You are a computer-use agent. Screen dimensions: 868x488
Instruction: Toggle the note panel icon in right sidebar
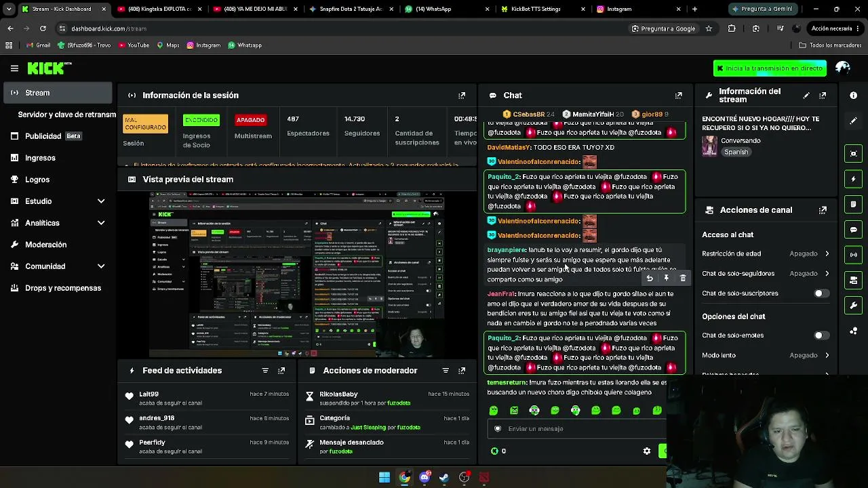click(854, 204)
